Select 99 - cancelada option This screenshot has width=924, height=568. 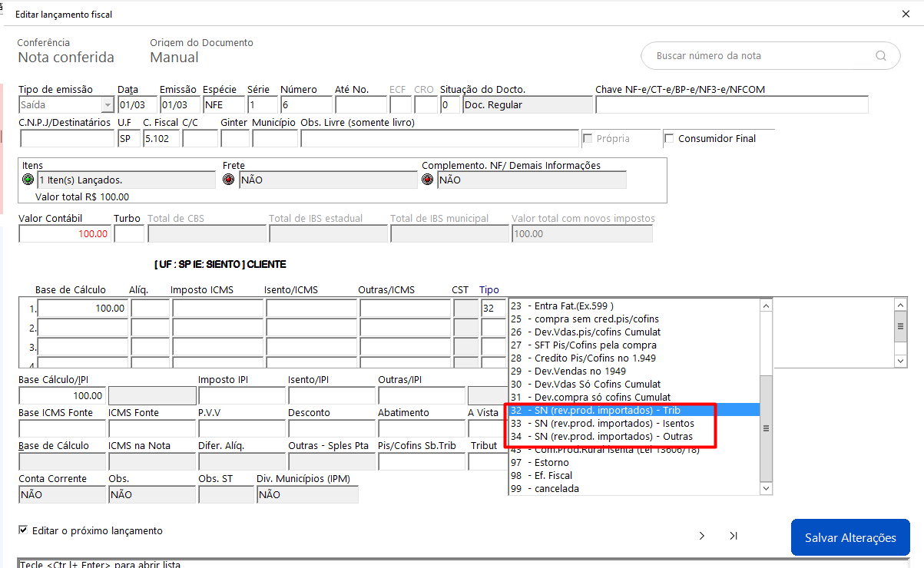(634, 488)
